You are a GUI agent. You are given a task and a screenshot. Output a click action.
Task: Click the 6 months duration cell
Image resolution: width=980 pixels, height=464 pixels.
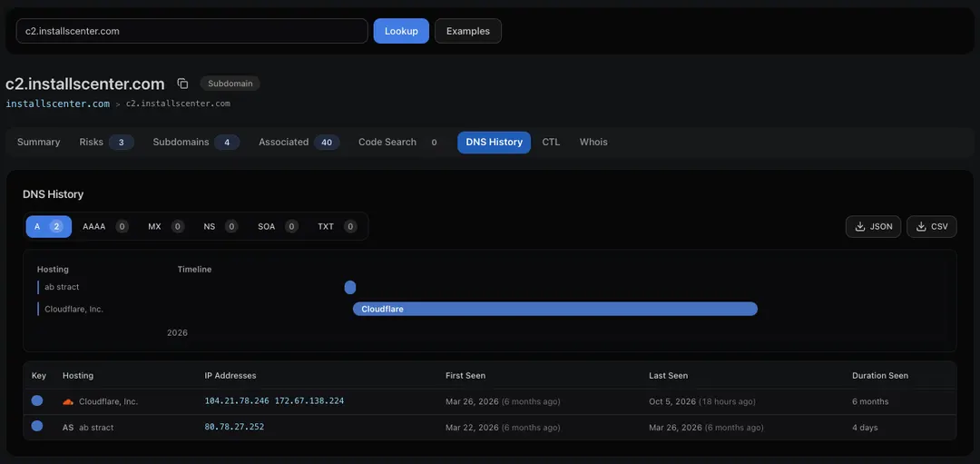870,401
